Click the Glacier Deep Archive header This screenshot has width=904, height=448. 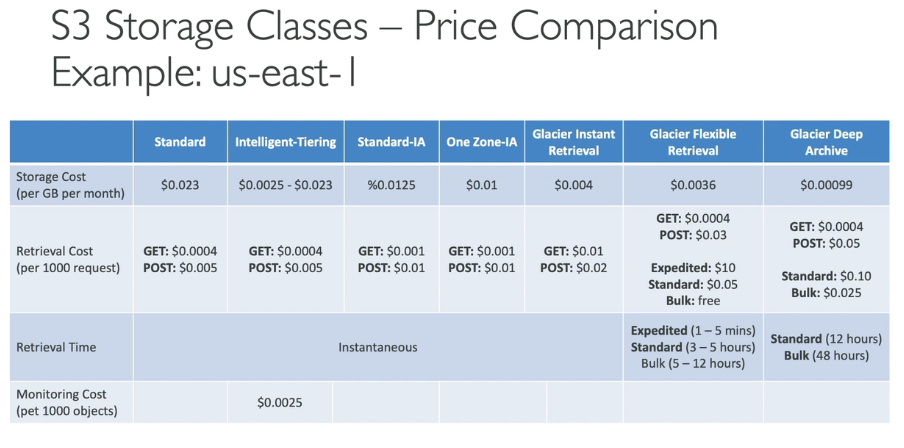(x=826, y=142)
